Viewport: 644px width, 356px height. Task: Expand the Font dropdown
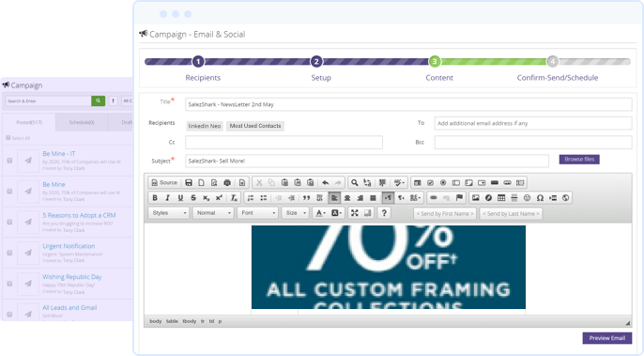coord(257,213)
